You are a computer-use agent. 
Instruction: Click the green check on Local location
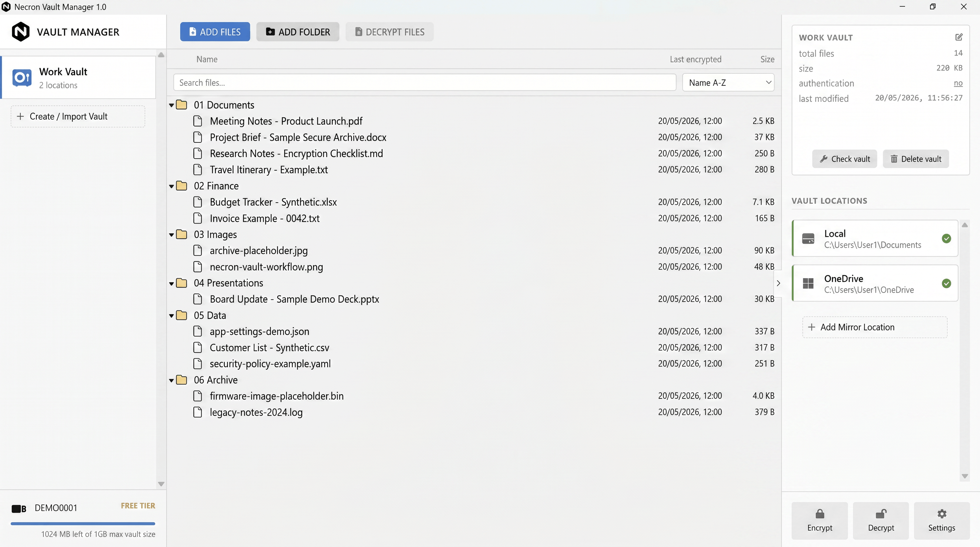tap(947, 239)
